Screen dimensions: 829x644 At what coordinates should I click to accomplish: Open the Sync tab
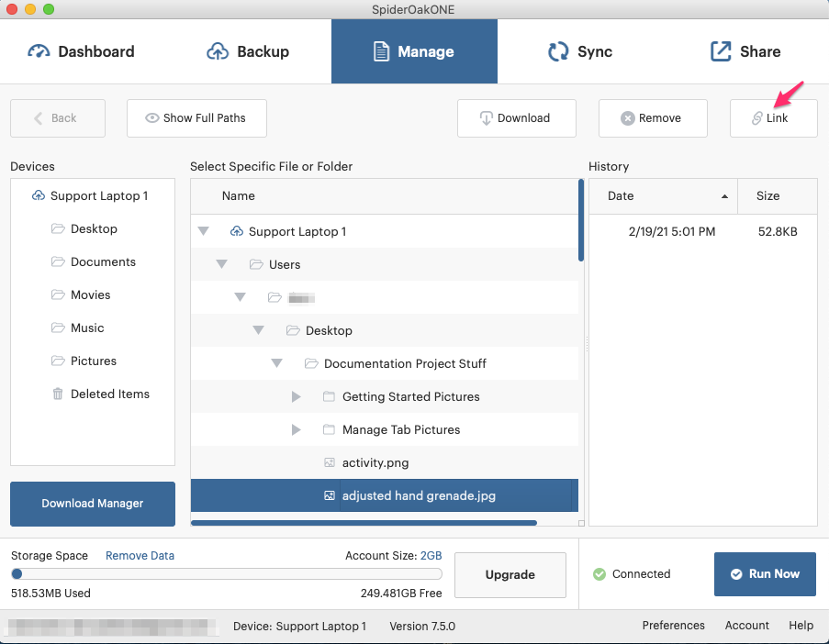pyautogui.click(x=579, y=51)
